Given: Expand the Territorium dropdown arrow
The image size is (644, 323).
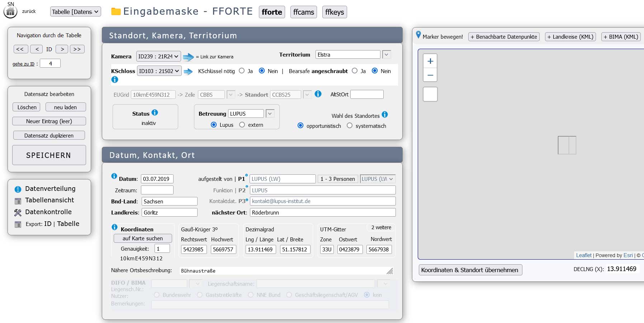Looking at the screenshot, I should click(x=386, y=55).
